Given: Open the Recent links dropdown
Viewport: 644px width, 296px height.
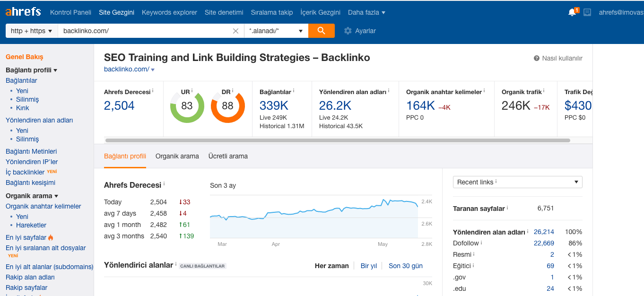Looking at the screenshot, I should click(x=518, y=182).
